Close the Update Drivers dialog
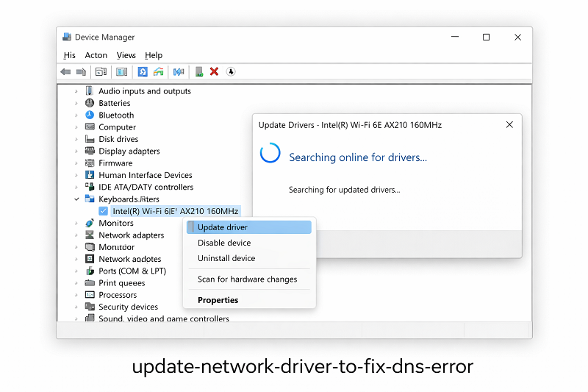Image resolution: width=588 pixels, height=392 pixels. coord(509,124)
